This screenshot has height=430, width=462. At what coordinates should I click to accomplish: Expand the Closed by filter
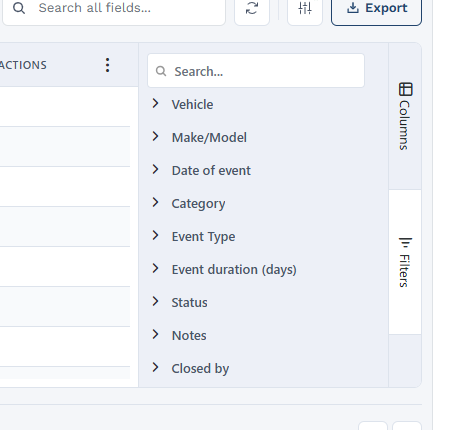155,367
